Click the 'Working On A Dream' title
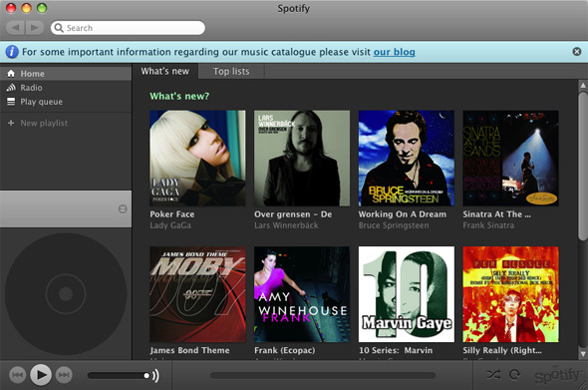The image size is (588, 390). 403,214
